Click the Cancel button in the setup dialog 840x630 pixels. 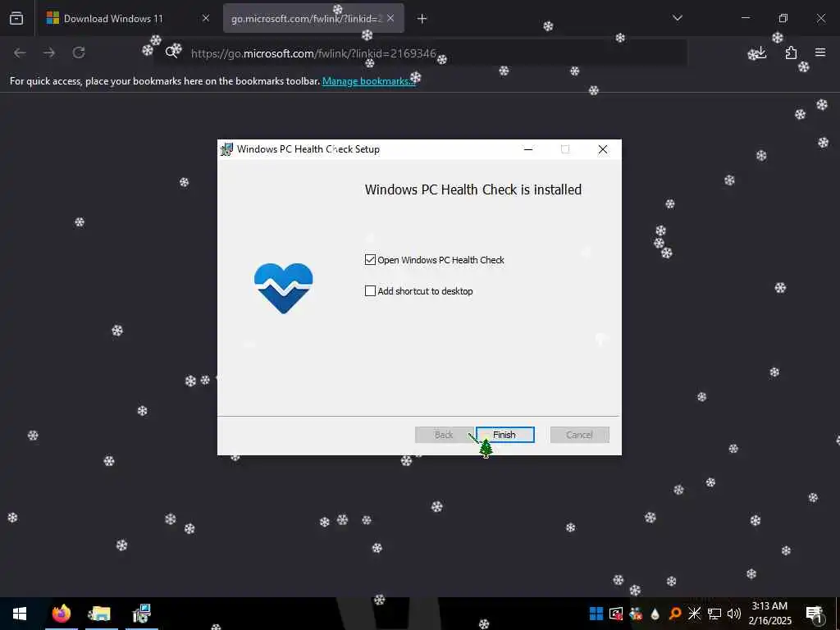579,435
